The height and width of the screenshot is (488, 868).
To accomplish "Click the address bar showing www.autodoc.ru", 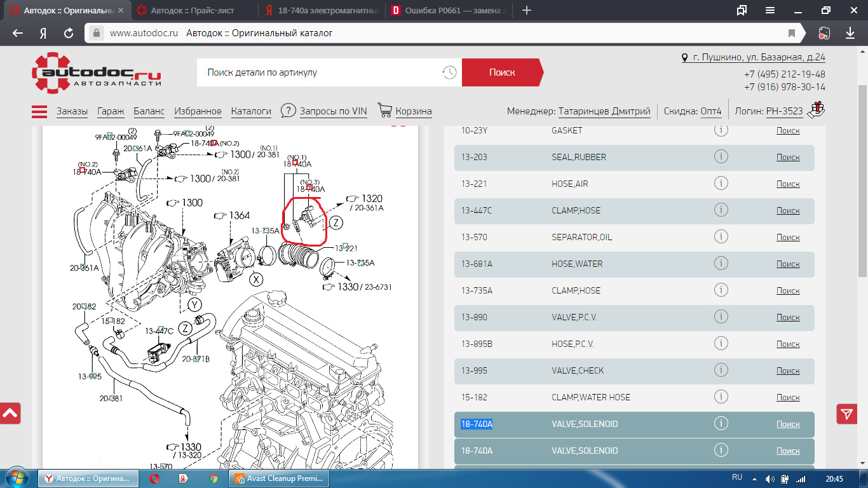I will click(x=445, y=33).
